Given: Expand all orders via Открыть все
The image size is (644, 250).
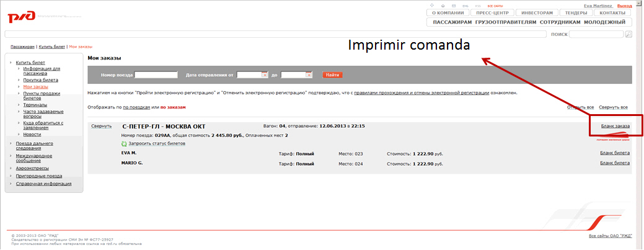Looking at the screenshot, I should click(x=580, y=107).
